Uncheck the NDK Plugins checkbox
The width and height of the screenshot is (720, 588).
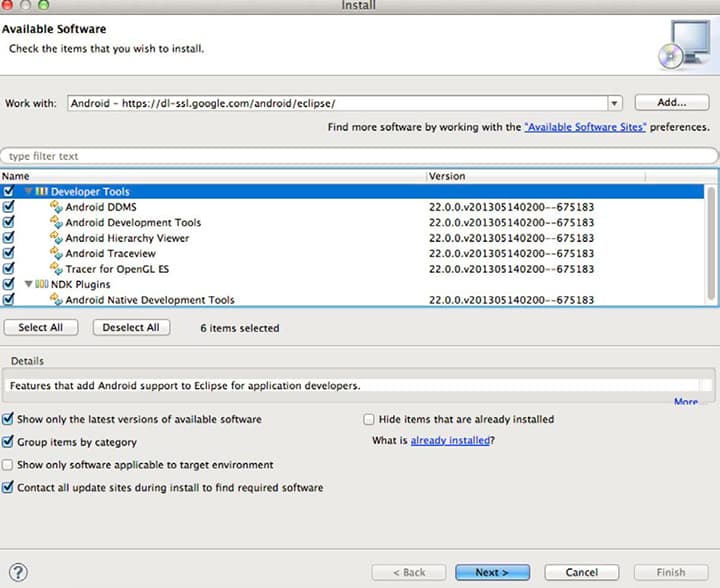pos(8,284)
